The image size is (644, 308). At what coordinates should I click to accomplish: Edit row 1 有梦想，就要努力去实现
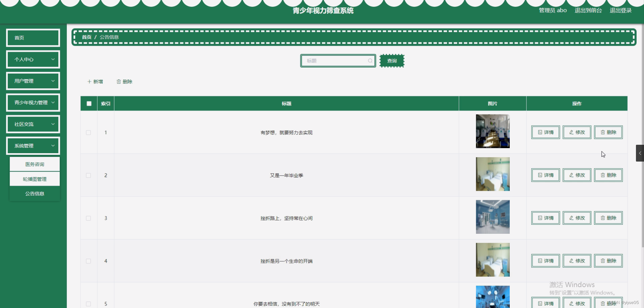click(577, 132)
